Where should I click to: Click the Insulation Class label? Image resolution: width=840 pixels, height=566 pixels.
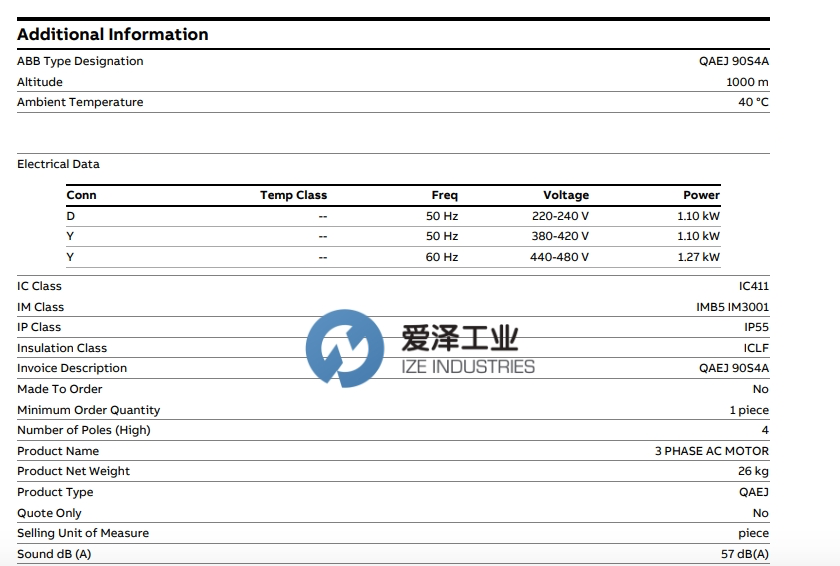click(x=62, y=348)
